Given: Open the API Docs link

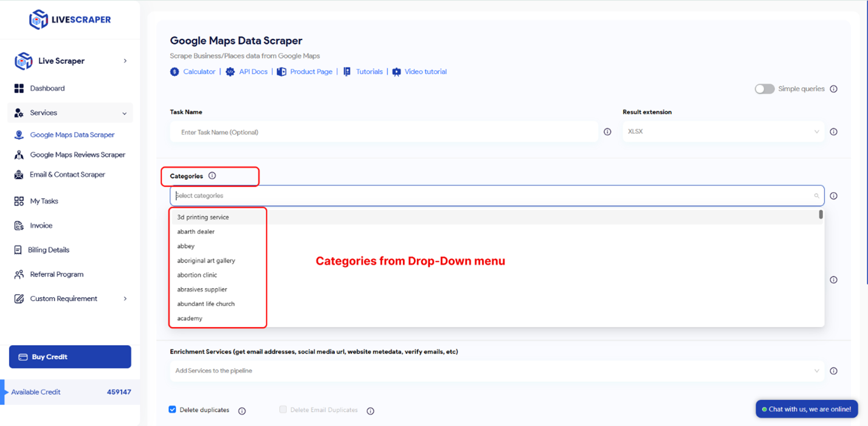Looking at the screenshot, I should pos(253,72).
